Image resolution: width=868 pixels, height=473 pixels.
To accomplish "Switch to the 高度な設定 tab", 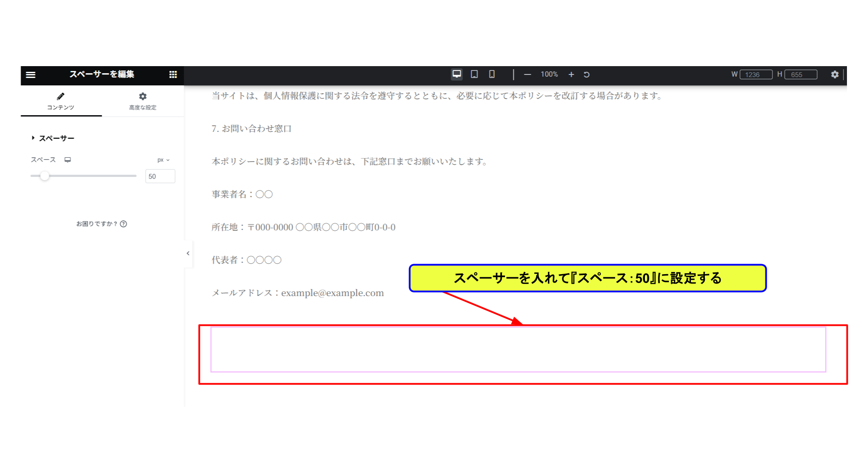I will pyautogui.click(x=142, y=101).
